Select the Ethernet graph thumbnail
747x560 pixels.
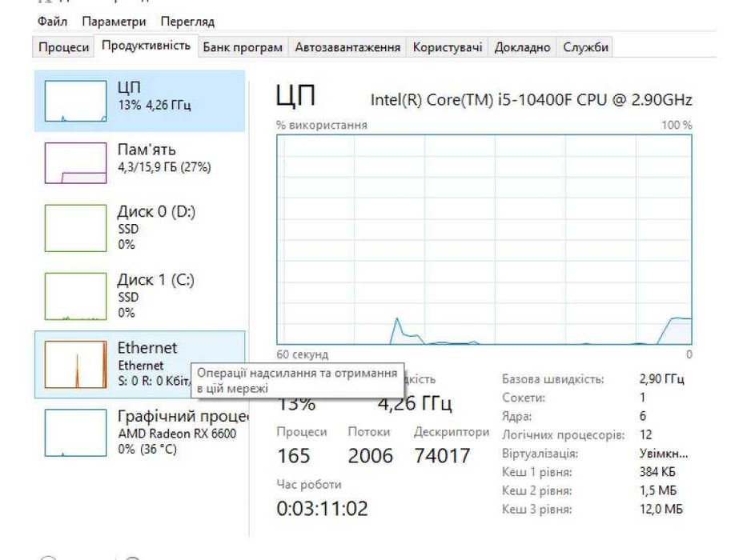point(75,364)
